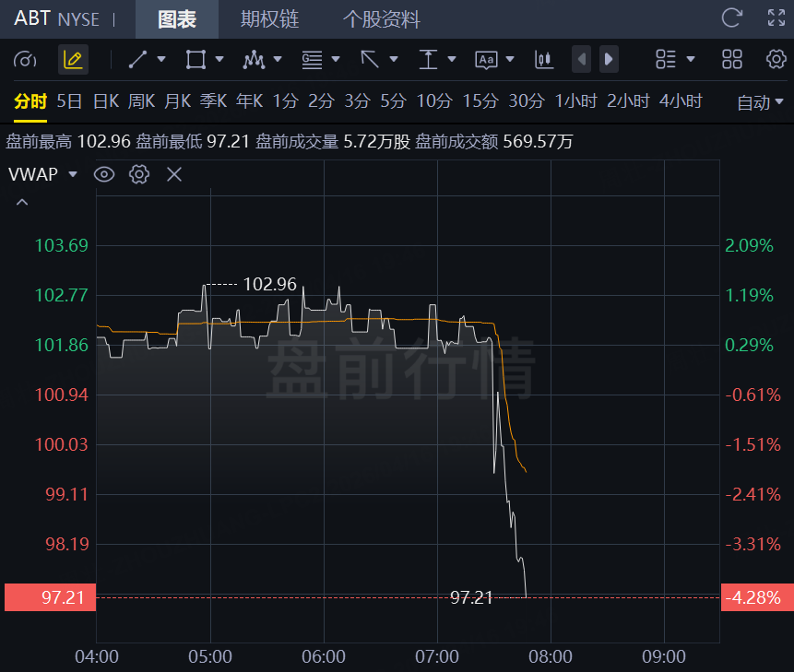This screenshot has height=672, width=794.
Task: Select the 2小时 timeframe
Action: [x=628, y=101]
